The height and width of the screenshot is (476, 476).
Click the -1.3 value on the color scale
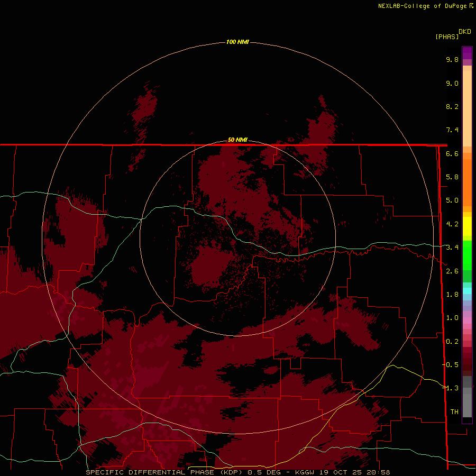click(451, 388)
